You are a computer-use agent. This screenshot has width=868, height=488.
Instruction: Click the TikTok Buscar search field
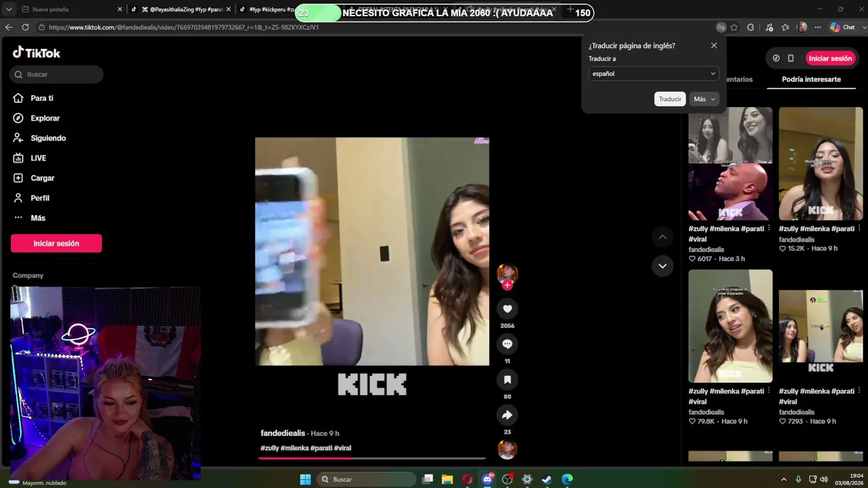(57, 75)
